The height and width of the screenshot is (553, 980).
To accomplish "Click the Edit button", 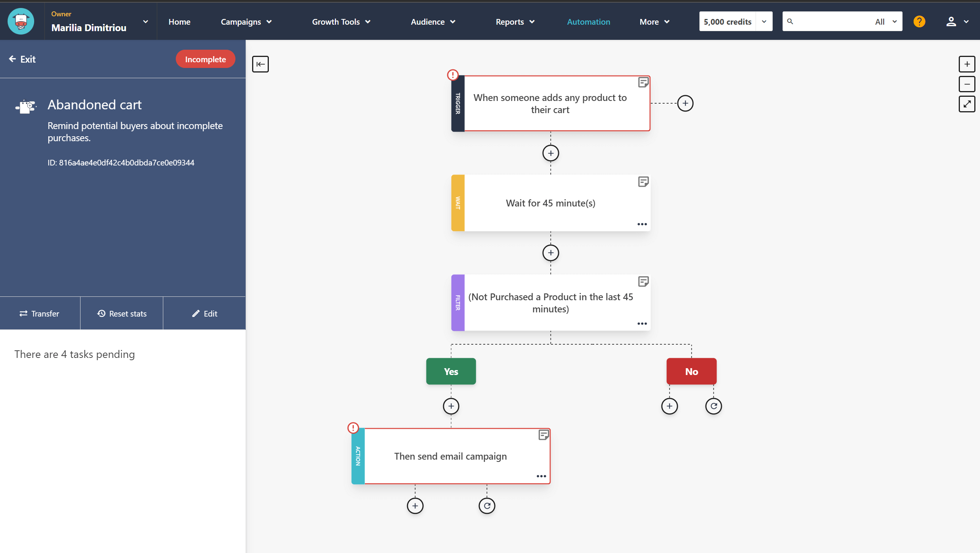I will (205, 314).
